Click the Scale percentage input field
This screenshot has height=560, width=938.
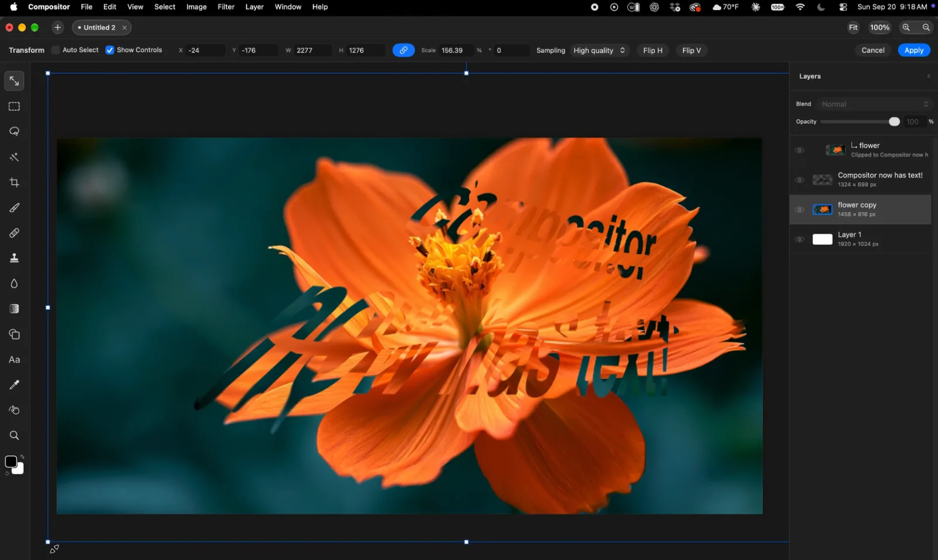(x=456, y=50)
